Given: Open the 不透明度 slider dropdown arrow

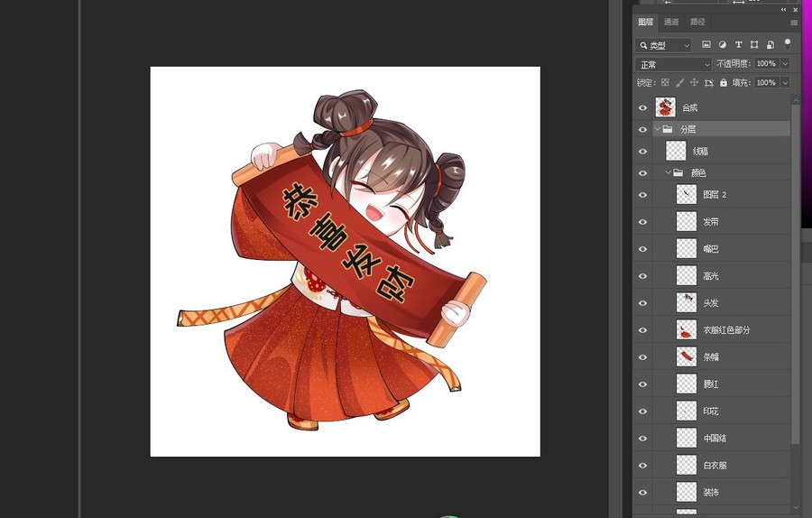Looking at the screenshot, I should (785, 64).
